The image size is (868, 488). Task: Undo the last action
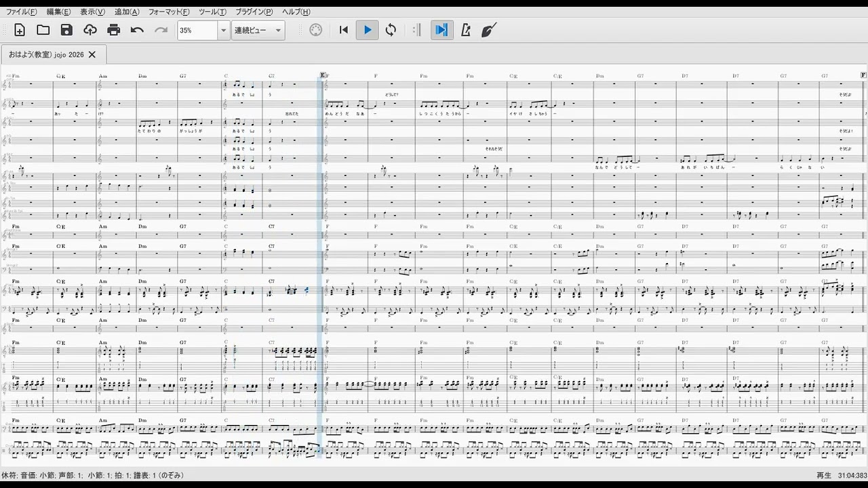coord(137,30)
